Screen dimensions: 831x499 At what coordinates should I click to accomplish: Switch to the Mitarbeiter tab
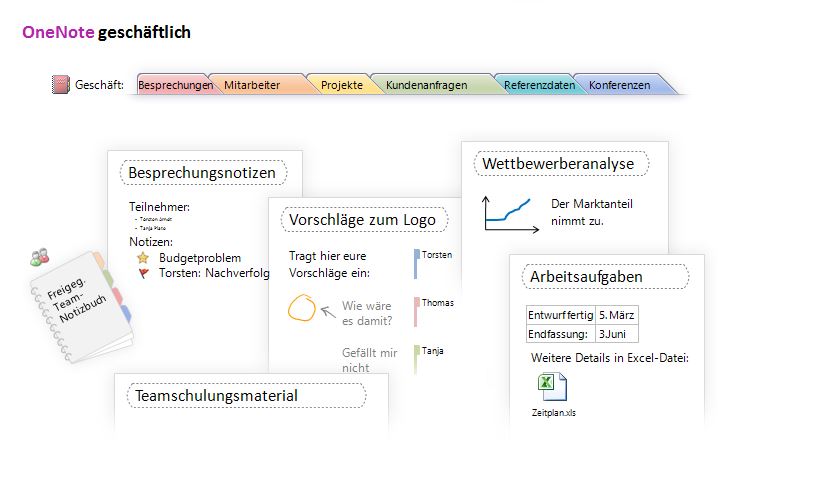[252, 85]
